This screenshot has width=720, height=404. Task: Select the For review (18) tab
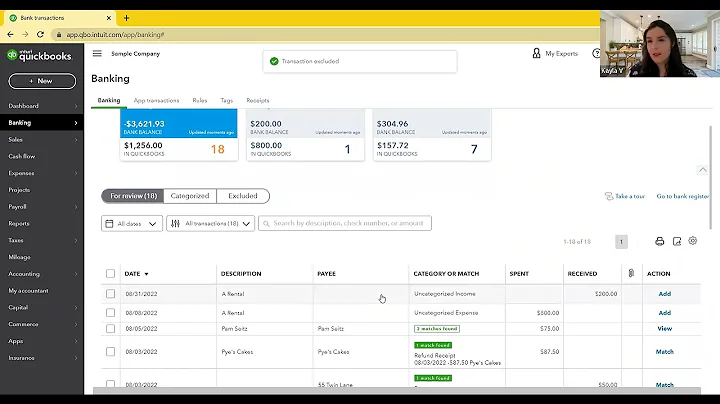(133, 196)
